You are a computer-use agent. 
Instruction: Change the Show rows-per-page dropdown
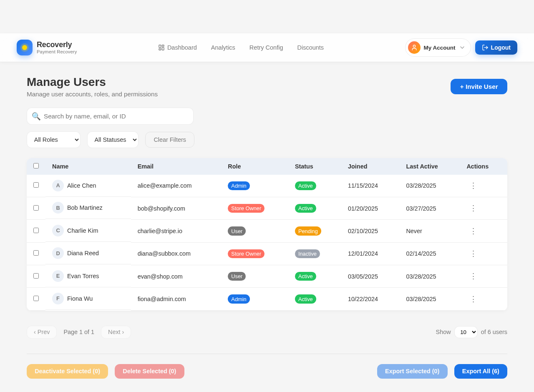[x=466, y=332]
